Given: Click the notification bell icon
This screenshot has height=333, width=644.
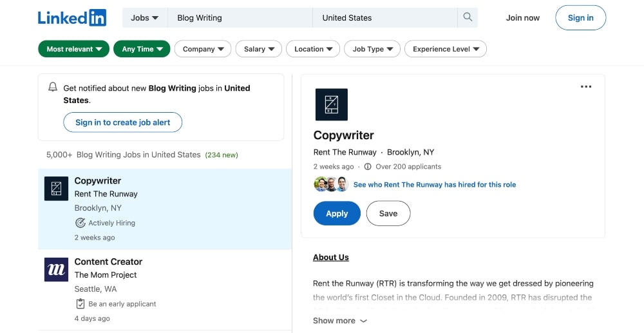Looking at the screenshot, I should click(x=53, y=88).
